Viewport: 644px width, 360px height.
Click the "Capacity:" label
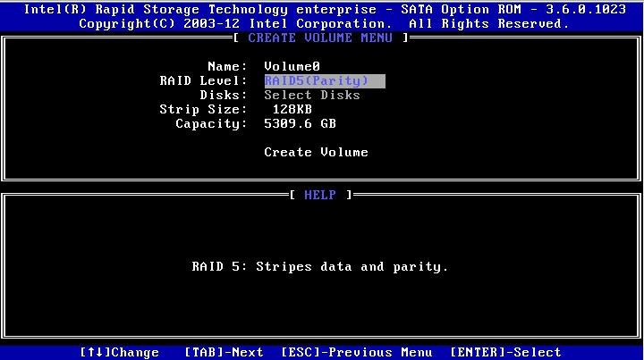point(211,123)
